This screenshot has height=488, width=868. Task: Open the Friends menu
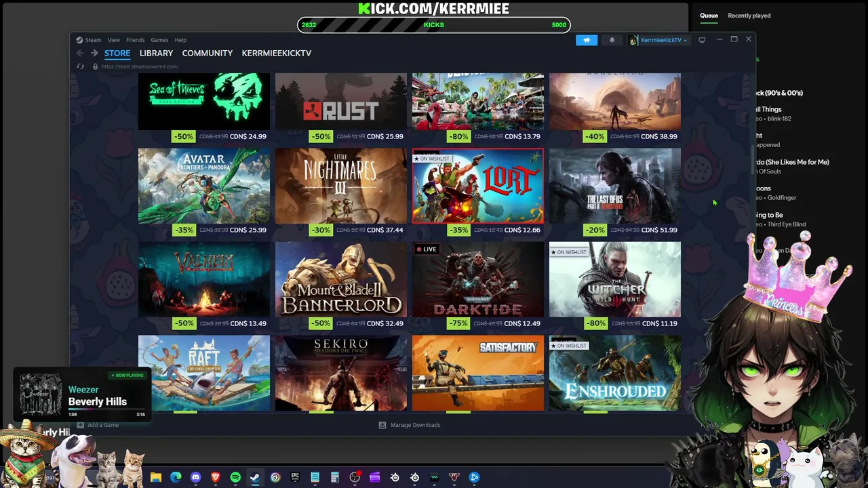pos(135,40)
